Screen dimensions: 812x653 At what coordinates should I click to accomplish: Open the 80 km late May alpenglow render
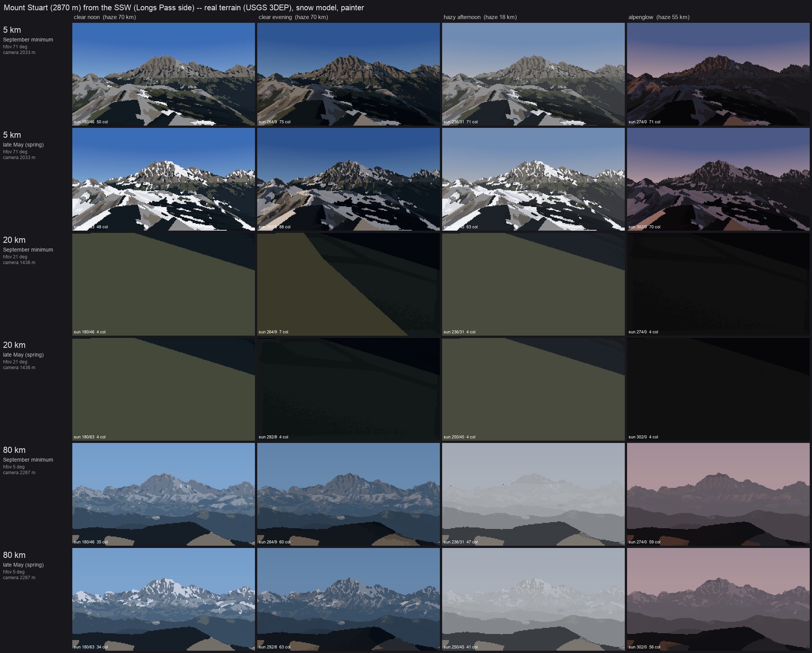718,599
